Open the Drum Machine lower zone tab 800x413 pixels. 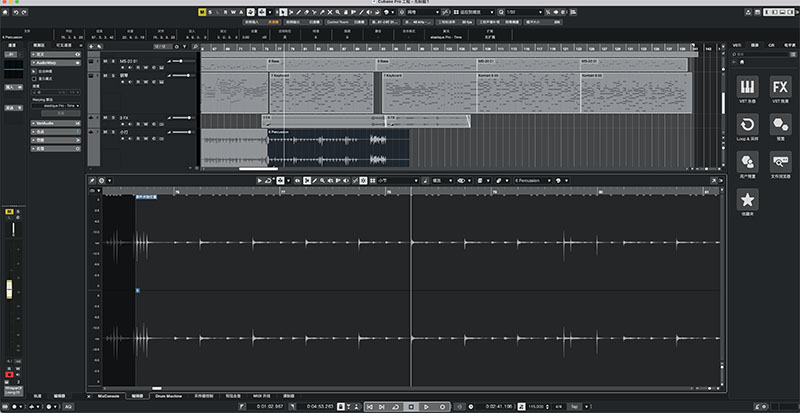coord(168,396)
